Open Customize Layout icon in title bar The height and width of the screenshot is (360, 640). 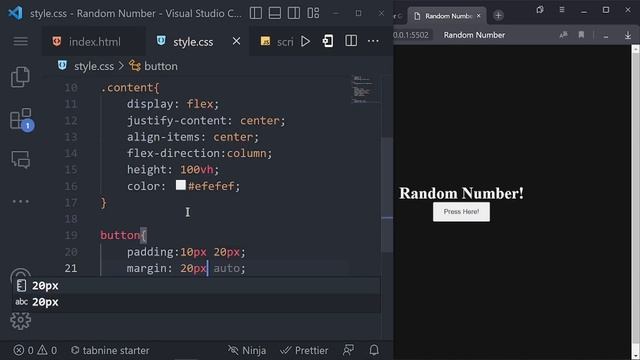pyautogui.click(x=313, y=13)
